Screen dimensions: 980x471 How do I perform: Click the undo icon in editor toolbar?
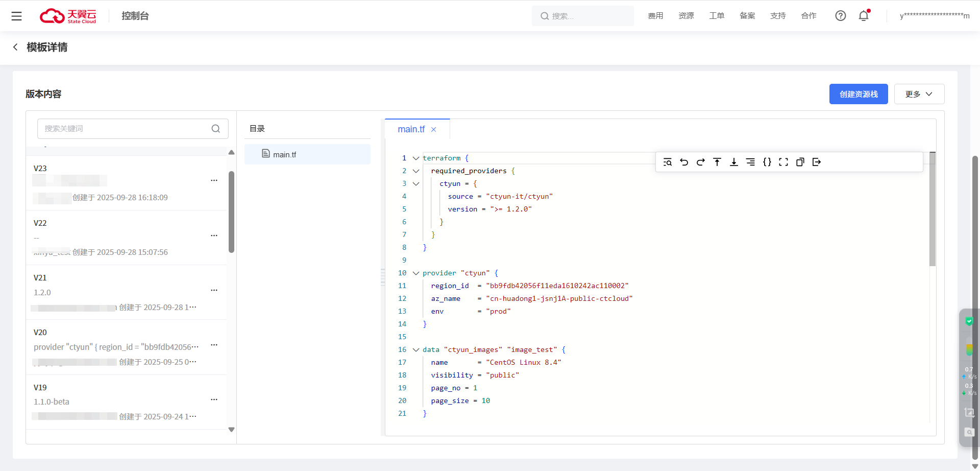coord(684,162)
